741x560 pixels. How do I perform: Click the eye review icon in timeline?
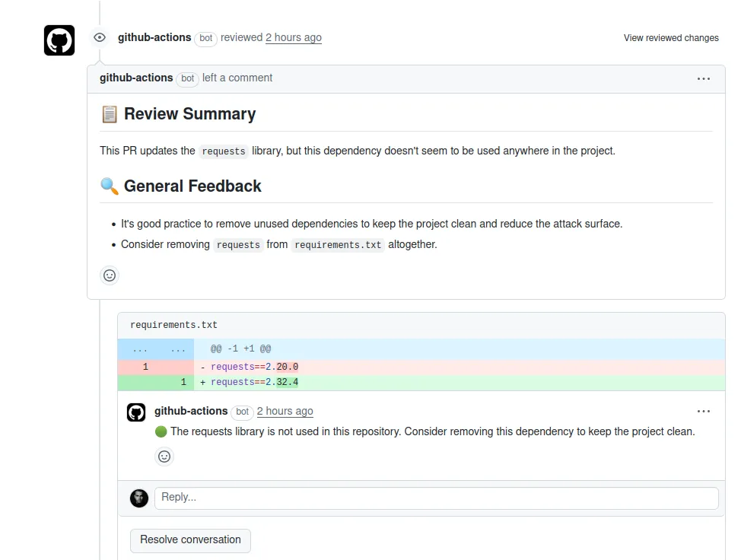99,37
